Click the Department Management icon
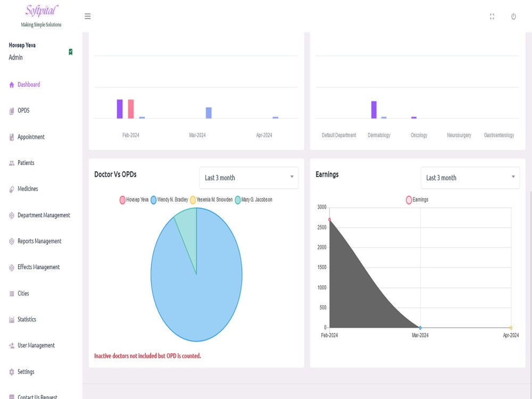 (x=12, y=215)
